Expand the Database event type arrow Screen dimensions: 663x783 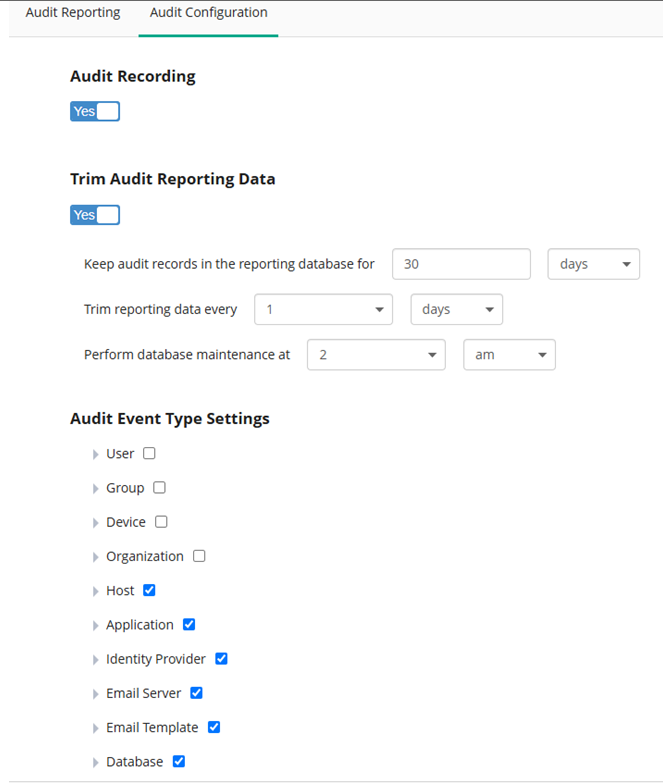click(95, 763)
